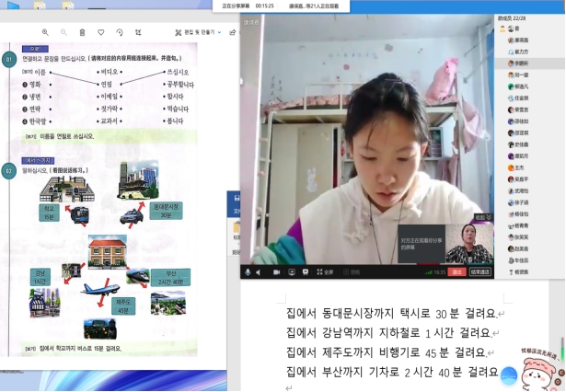The width and height of the screenshot is (566, 392).
Task: Click the chat message icon in call bar
Action: click(x=306, y=272)
